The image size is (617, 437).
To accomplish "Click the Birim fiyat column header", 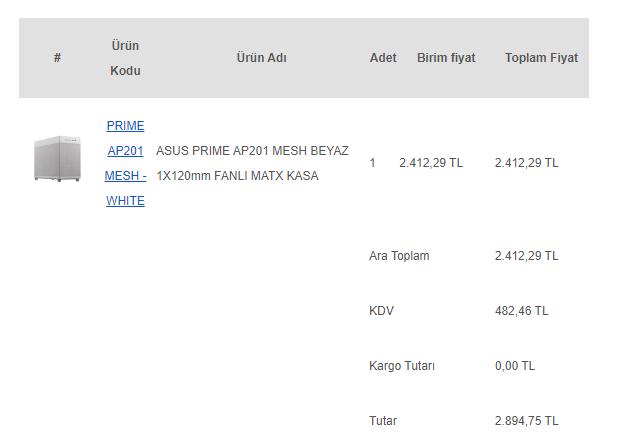I will pyautogui.click(x=446, y=58).
